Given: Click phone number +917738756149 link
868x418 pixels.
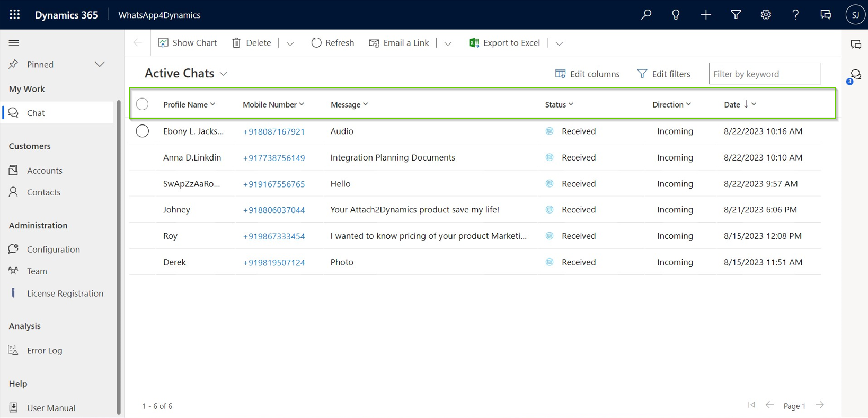Looking at the screenshot, I should coord(274,158).
